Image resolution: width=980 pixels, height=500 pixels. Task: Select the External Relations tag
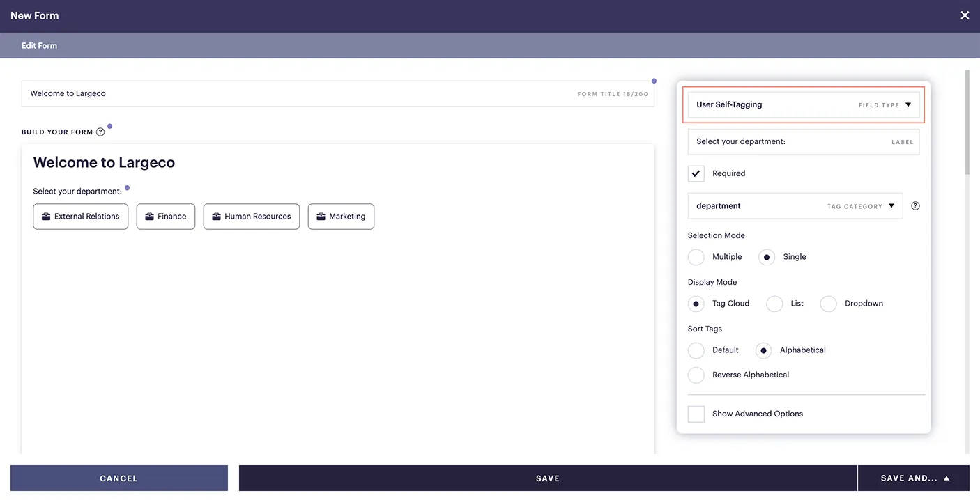coord(81,217)
